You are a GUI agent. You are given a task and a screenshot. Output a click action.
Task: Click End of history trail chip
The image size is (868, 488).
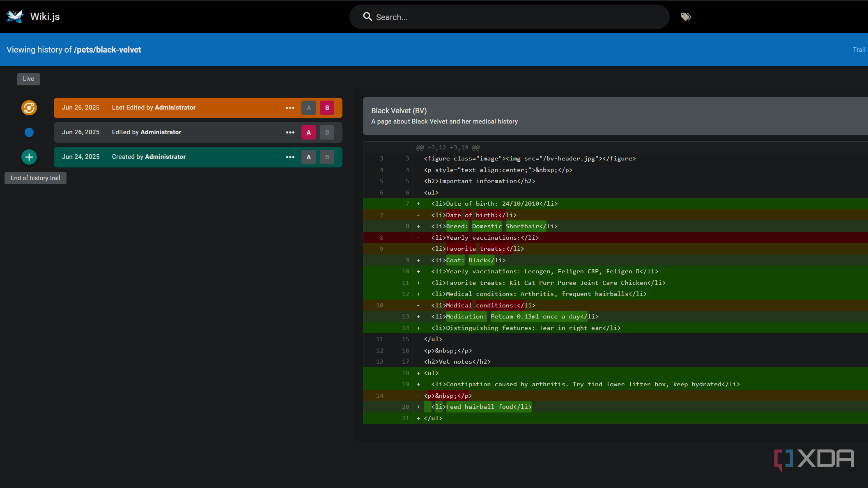pos(35,178)
